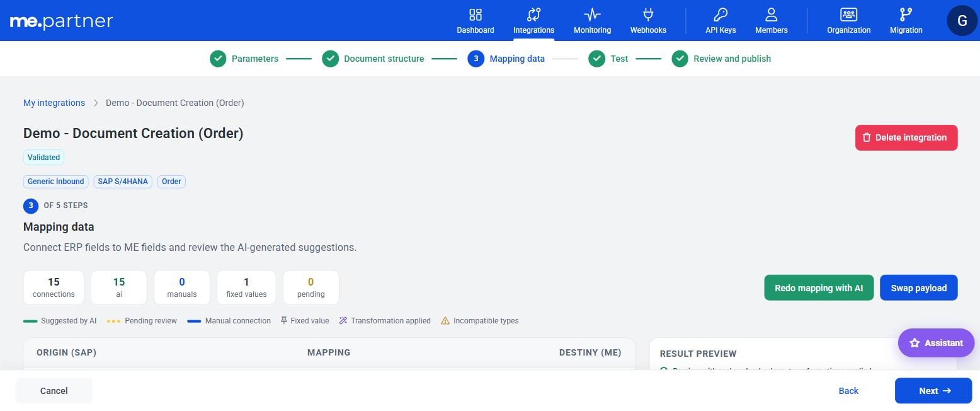This screenshot has height=411, width=980.
Task: Open the Organization icon
Action: pos(849,14)
